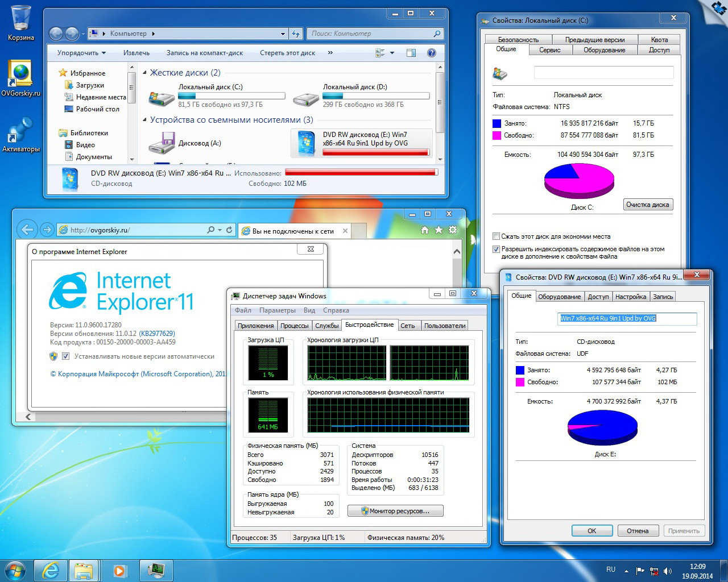728x582 pixels.
Task: Click 'Запись на компакт-диск' in Explorer toolbar
Action: tap(205, 53)
